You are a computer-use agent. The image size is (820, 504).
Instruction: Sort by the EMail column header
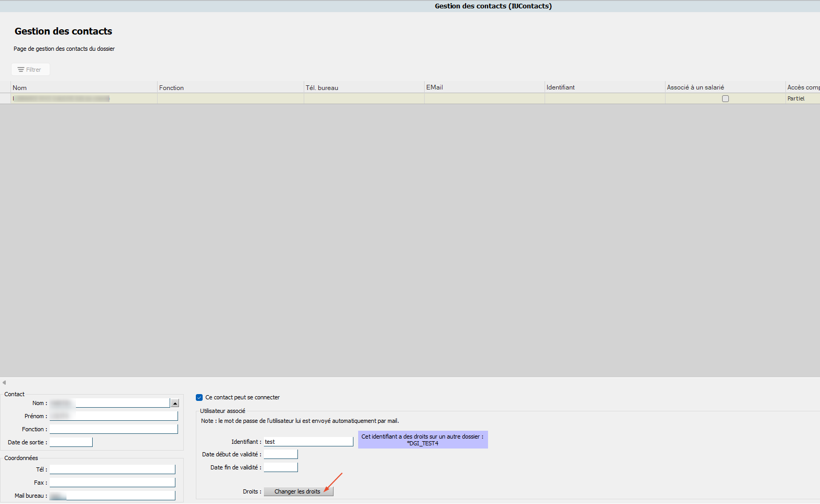click(484, 87)
